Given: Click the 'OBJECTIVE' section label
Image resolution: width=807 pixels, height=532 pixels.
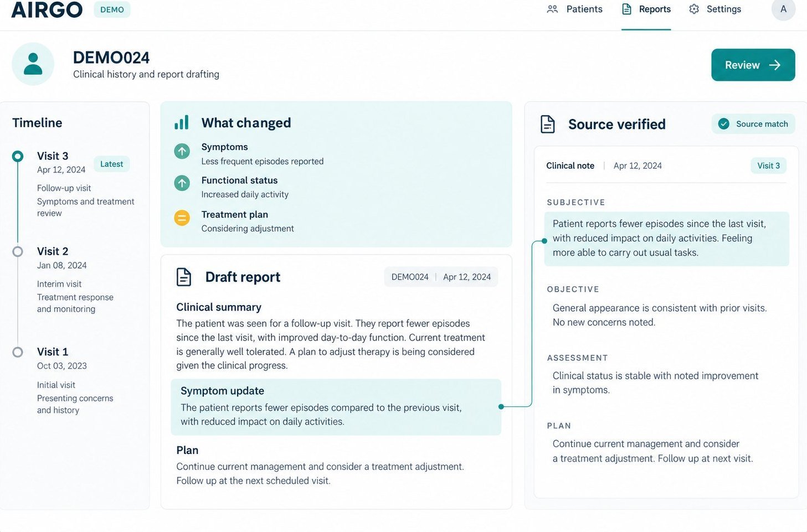Looking at the screenshot, I should pyautogui.click(x=573, y=290).
